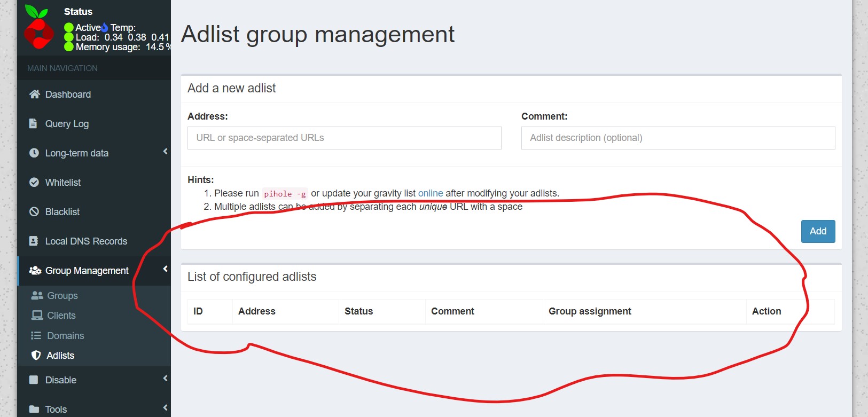Viewport: 868px width, 417px height.
Task: Click the Dashboard home icon
Action: tap(35, 95)
